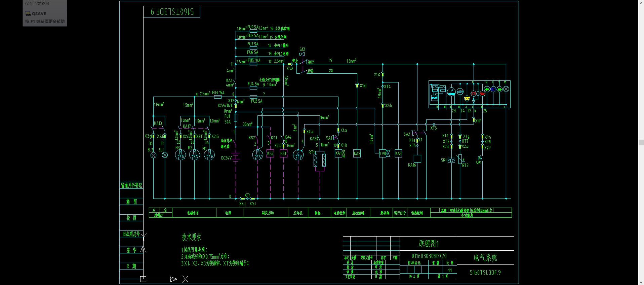Click the KA13 contact label
Image resolution: width=644 pixels, height=285 pixels.
158,123
